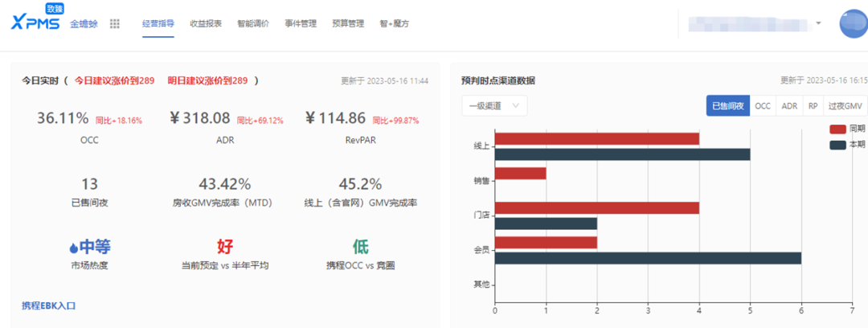Select the 预算管理 menu item
Screen dimensions: 868x328
click(x=348, y=24)
